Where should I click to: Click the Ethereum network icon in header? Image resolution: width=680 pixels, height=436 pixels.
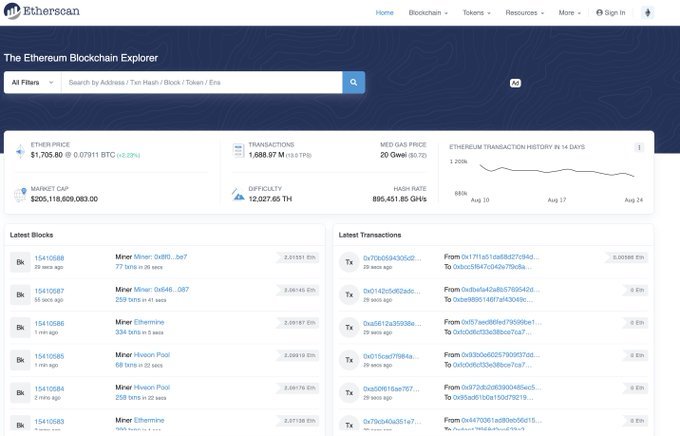coord(647,13)
